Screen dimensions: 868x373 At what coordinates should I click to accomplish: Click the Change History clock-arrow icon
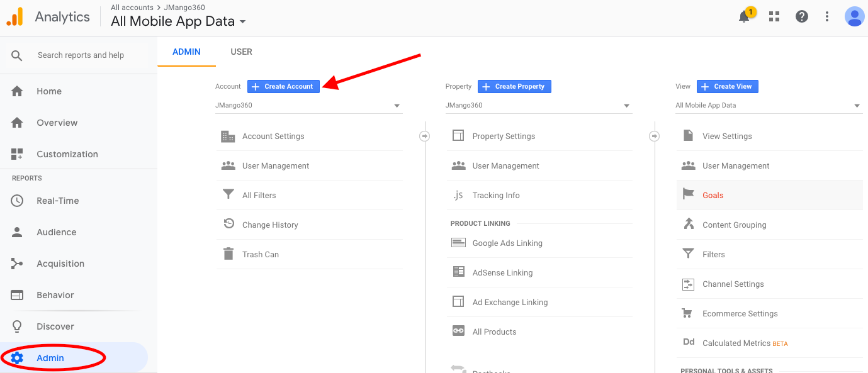pyautogui.click(x=229, y=223)
